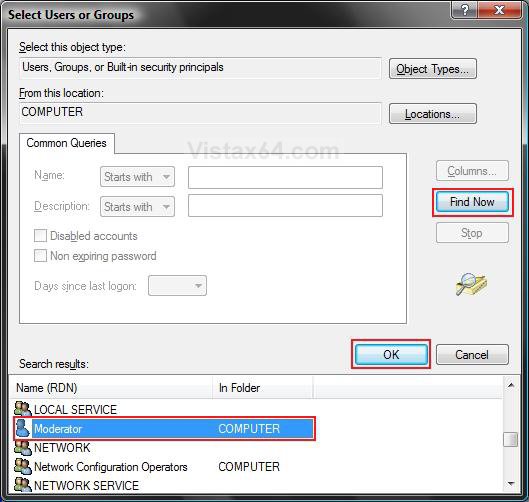Open the Description Starts with dropdown
529x502 pixels.
pos(137,206)
